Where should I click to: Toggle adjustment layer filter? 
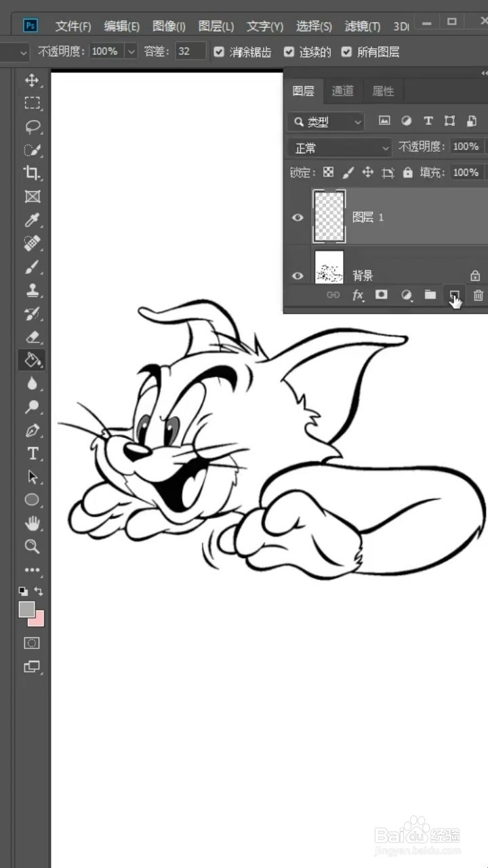click(x=406, y=121)
